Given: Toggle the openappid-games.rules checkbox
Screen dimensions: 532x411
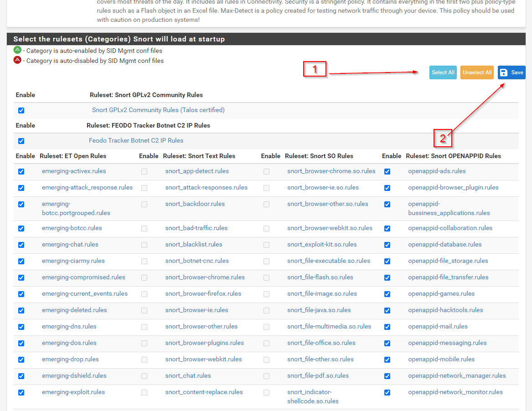Looking at the screenshot, I should [x=387, y=294].
